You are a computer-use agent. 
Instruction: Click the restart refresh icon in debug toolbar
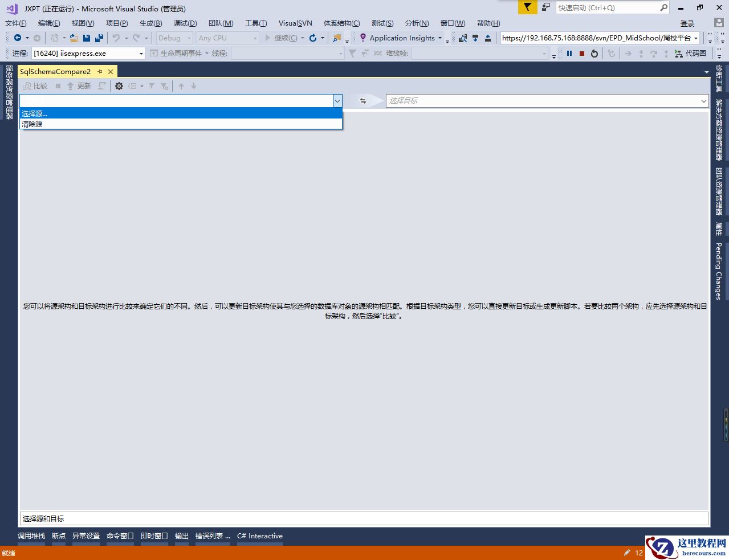point(313,38)
